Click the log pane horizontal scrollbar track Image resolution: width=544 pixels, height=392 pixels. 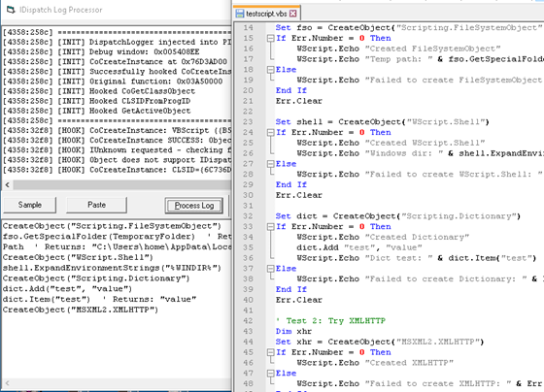pyautogui.click(x=121, y=184)
